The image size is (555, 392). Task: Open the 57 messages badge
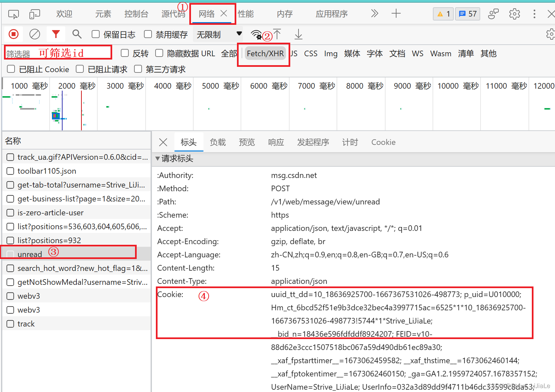click(x=468, y=14)
